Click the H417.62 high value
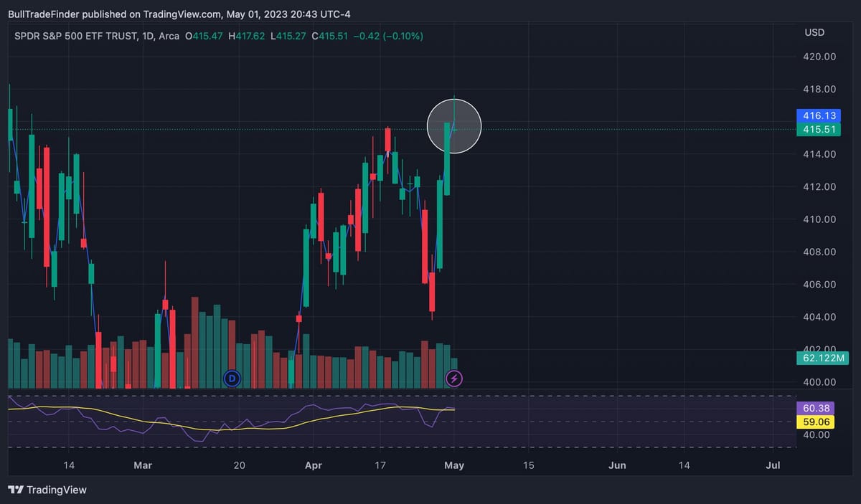The height and width of the screenshot is (504, 861). [x=248, y=36]
